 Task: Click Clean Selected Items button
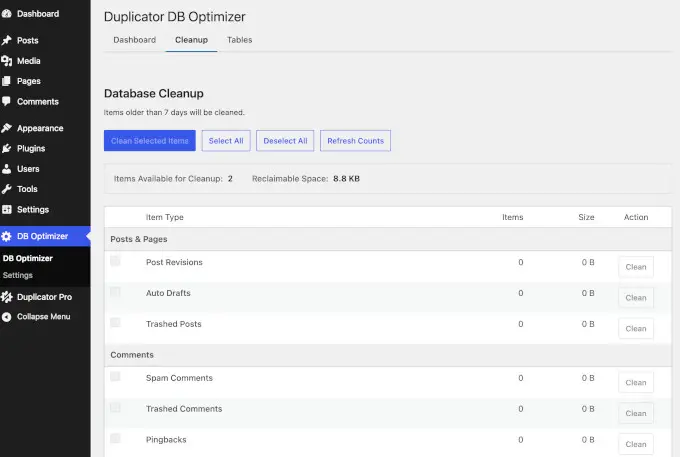point(150,141)
